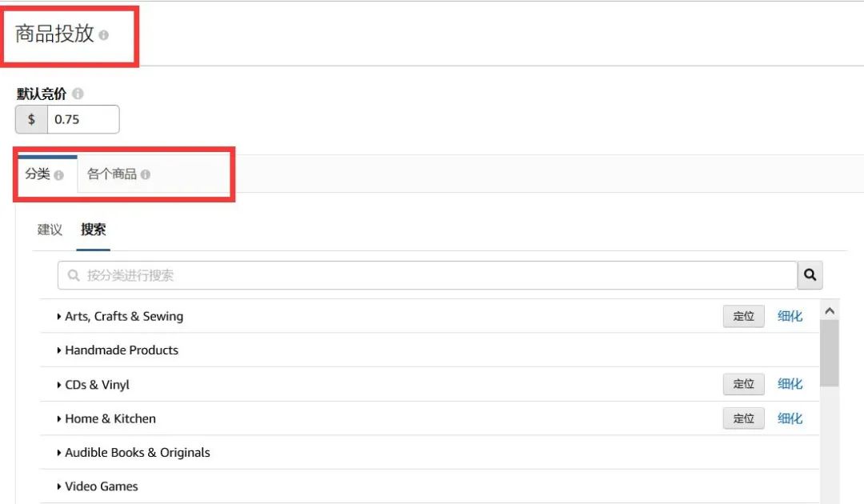Select the 搜索 search tab
Image resolution: width=864 pixels, height=504 pixels.
[x=93, y=230]
